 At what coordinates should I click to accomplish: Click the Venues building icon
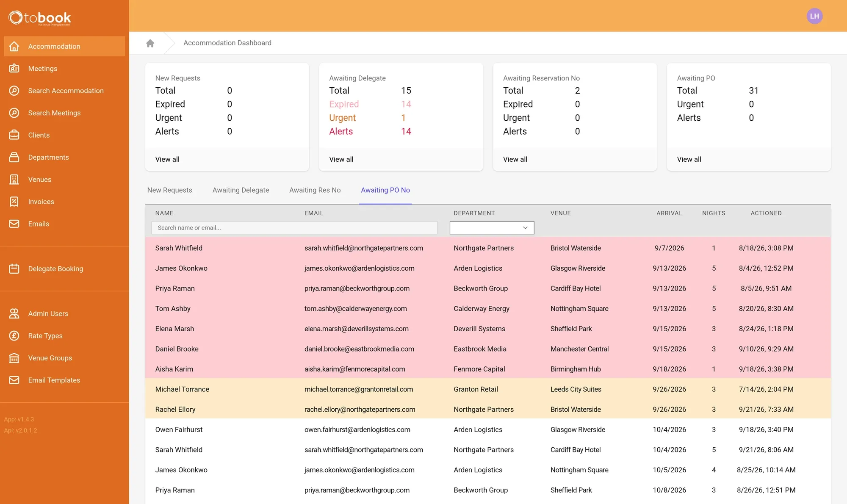(x=14, y=179)
